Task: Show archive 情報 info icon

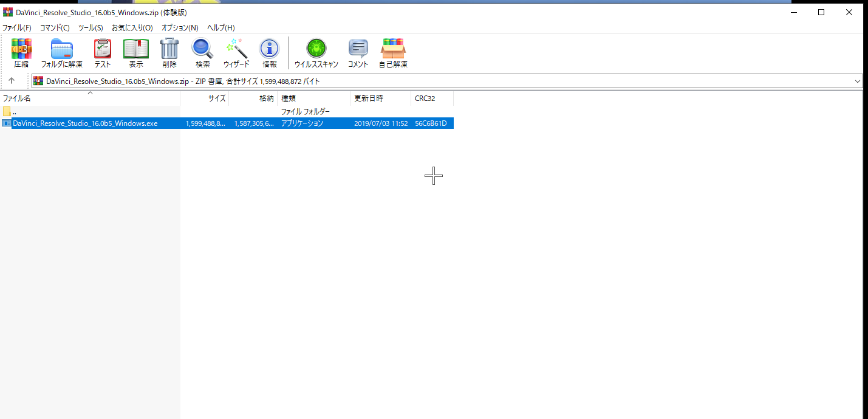Action: pyautogui.click(x=269, y=52)
